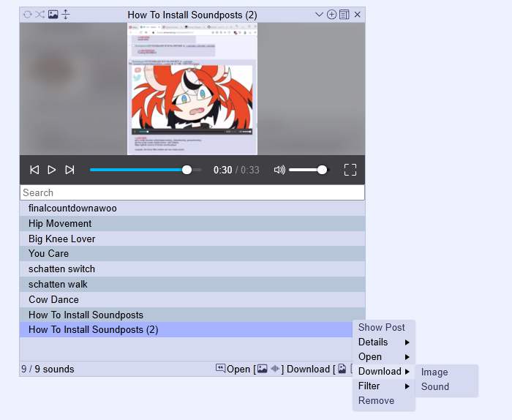Choose Image in the Download submenu
The image size is (512, 420).
(447, 372)
